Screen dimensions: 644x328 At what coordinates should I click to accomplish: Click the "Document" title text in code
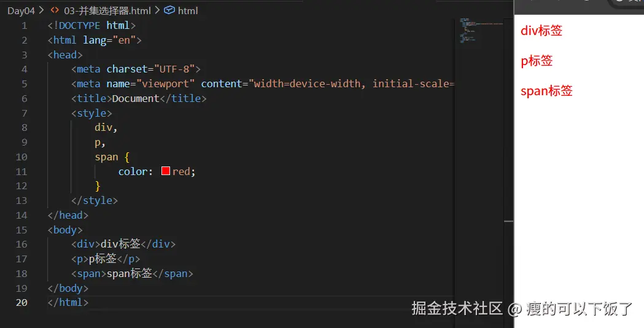[136, 98]
